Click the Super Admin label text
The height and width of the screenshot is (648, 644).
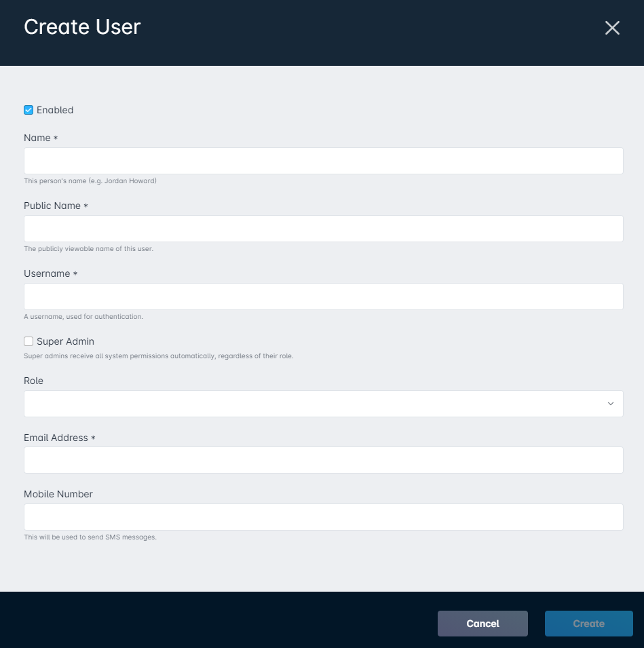[x=65, y=341]
